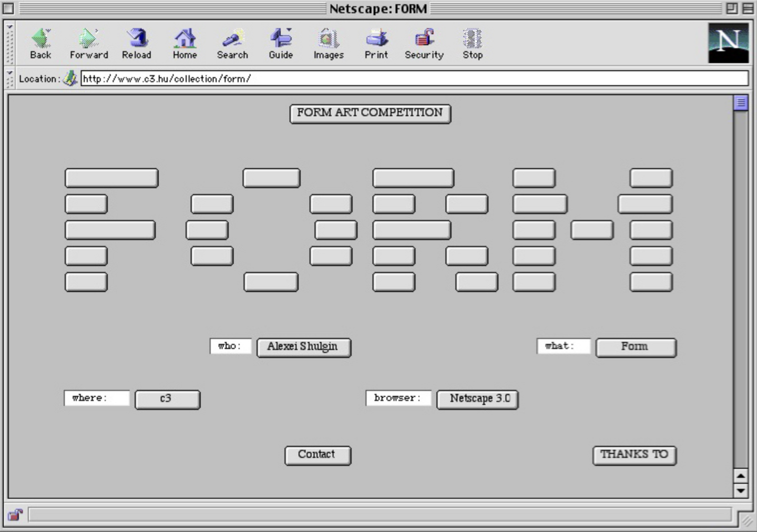The image size is (757, 532).
Task: Click the bottom blank button of letter O
Action: pyautogui.click(x=271, y=282)
